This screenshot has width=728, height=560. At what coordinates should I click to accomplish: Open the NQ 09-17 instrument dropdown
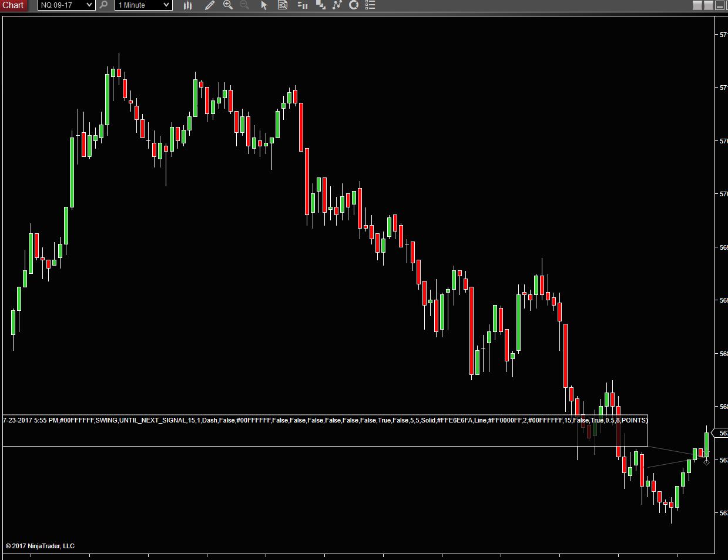point(66,5)
